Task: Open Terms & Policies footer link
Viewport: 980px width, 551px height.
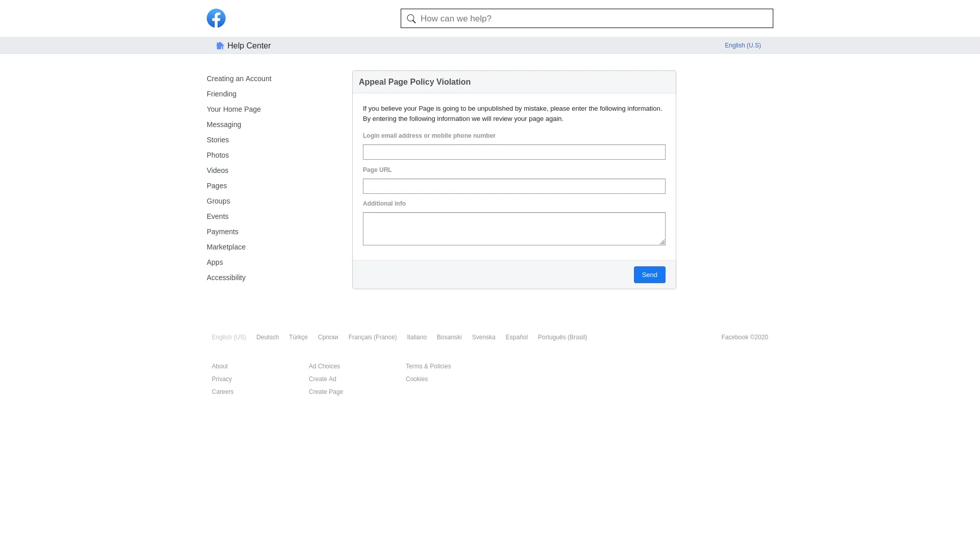Action: [428, 366]
